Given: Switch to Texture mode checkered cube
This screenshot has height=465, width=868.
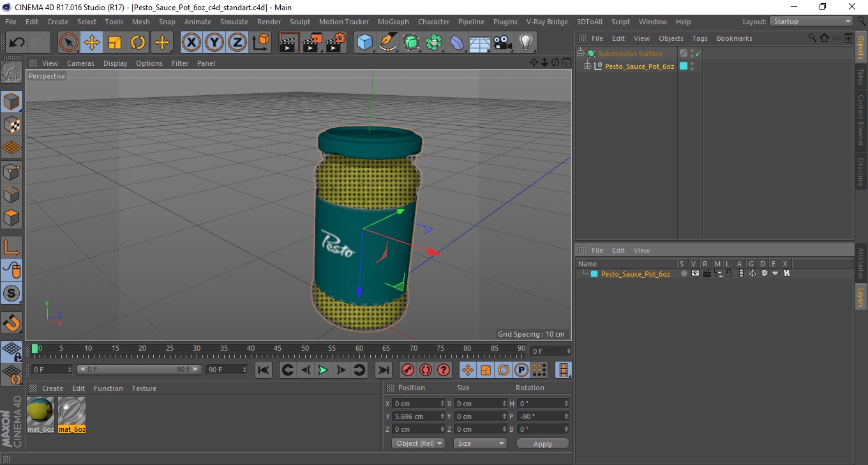Looking at the screenshot, I should click(11, 125).
